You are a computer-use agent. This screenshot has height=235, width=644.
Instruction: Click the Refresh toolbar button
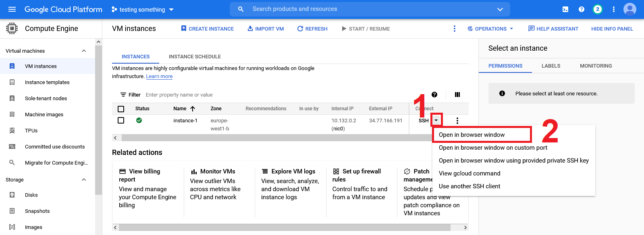[x=312, y=29]
